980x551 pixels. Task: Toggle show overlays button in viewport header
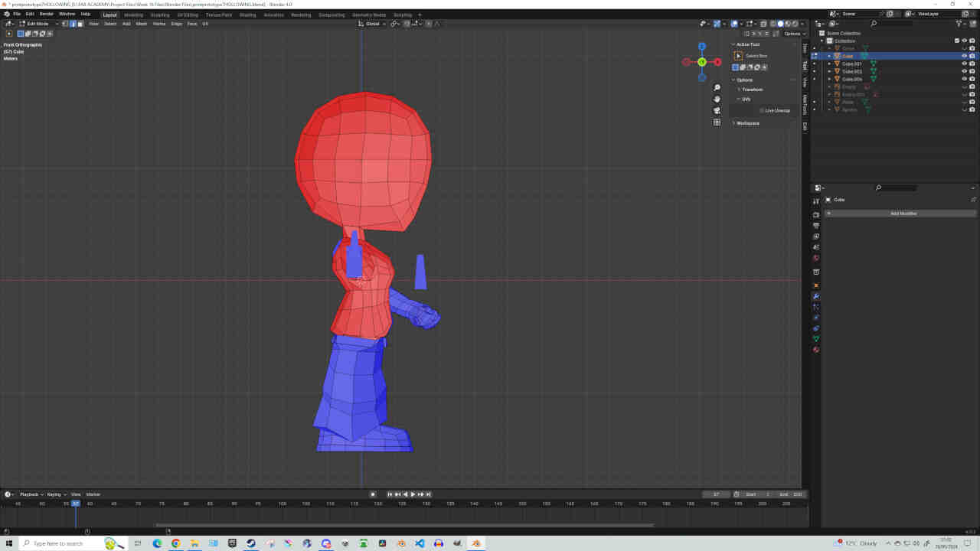pos(734,24)
